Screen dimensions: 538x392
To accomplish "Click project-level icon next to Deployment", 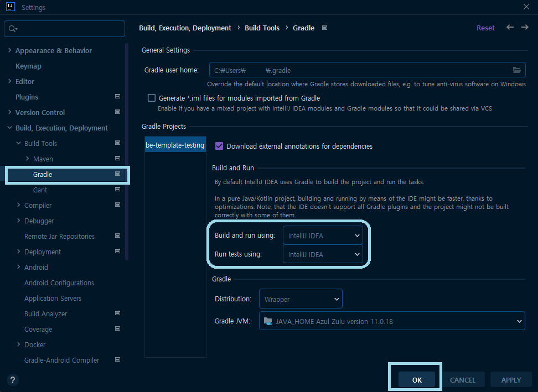I will click(118, 251).
